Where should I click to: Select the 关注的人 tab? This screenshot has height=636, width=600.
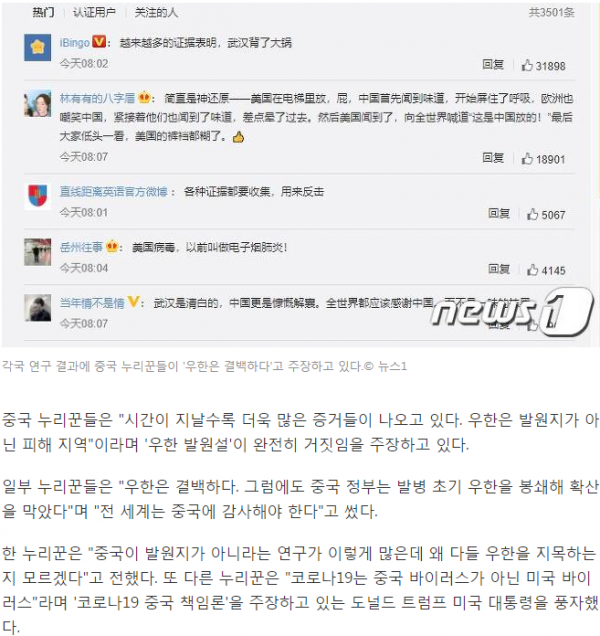(x=156, y=13)
